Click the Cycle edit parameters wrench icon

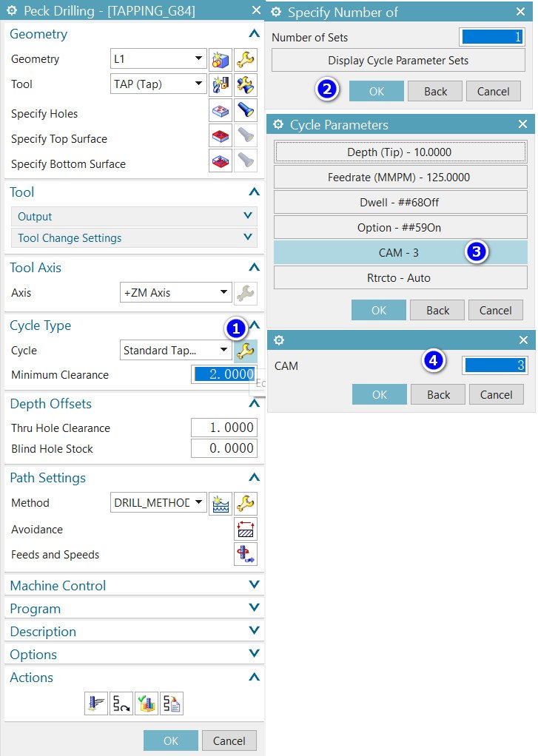pyautogui.click(x=246, y=351)
